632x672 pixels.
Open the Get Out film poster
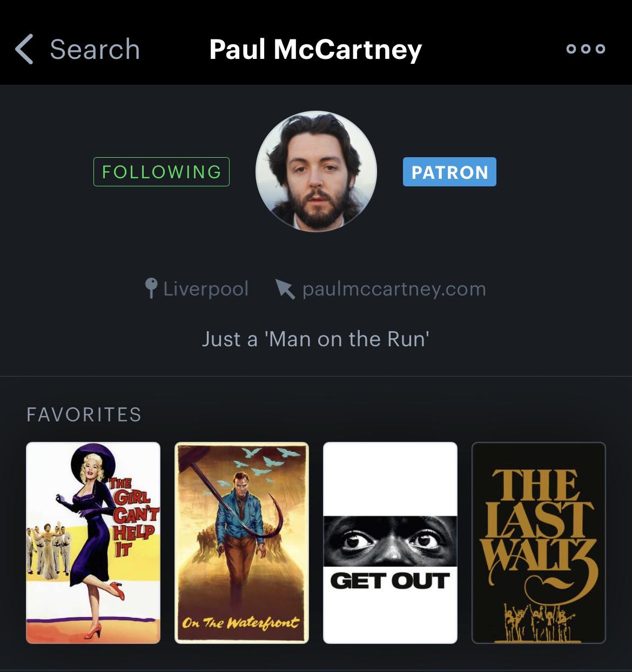point(390,543)
